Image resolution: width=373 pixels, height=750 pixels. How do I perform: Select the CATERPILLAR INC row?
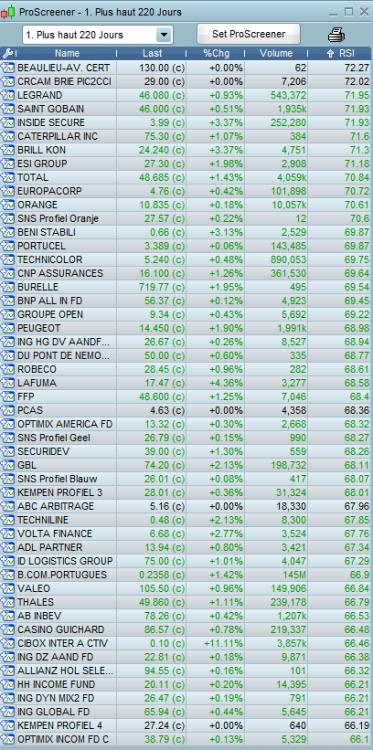(186, 136)
